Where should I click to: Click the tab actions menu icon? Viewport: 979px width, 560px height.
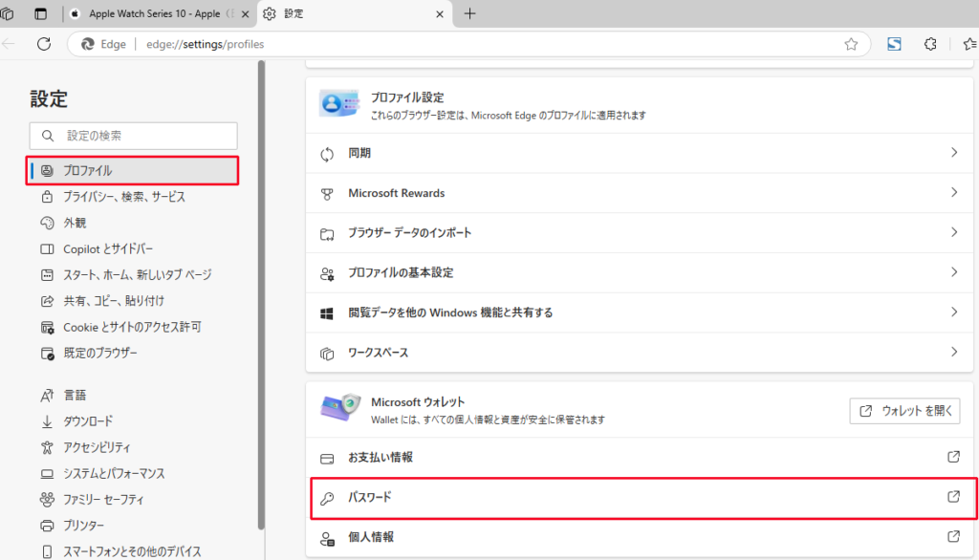click(40, 14)
